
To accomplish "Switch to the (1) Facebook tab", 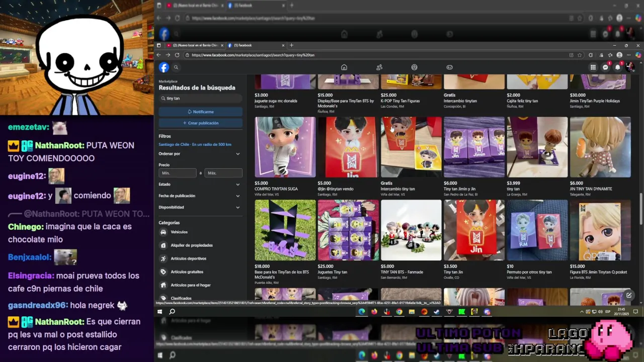I will (x=256, y=45).
